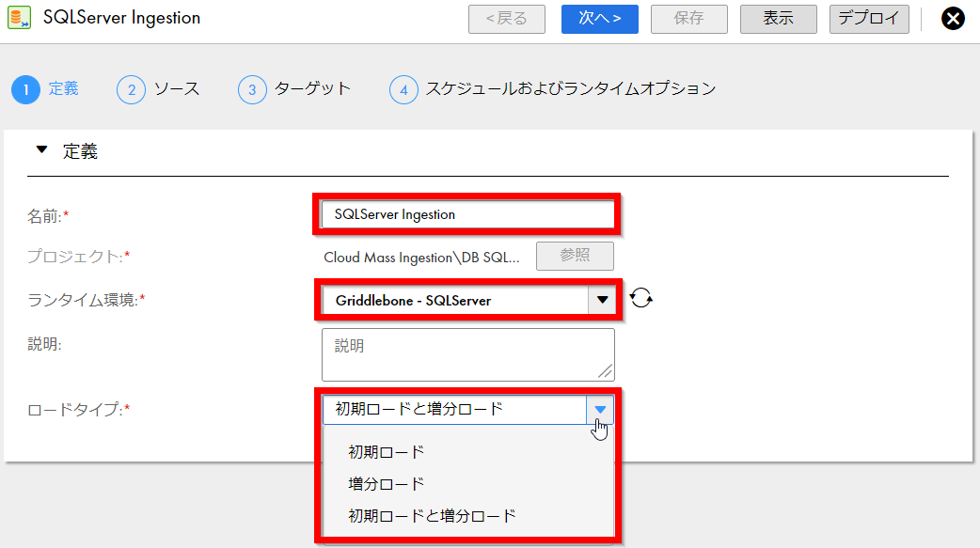Click the デプロイ button
This screenshot has height=548, width=980.
click(869, 19)
